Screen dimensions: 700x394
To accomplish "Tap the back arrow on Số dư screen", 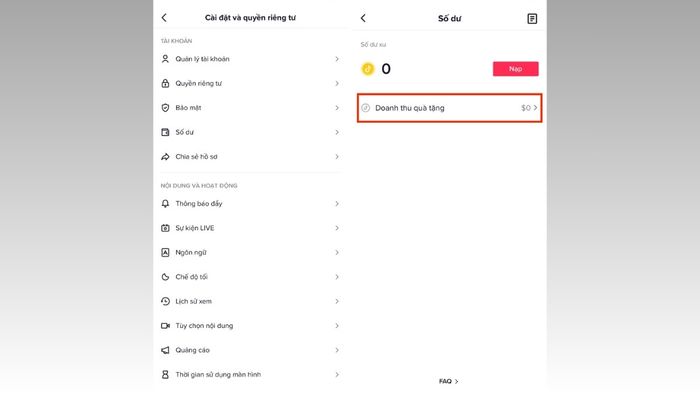I will click(x=363, y=18).
